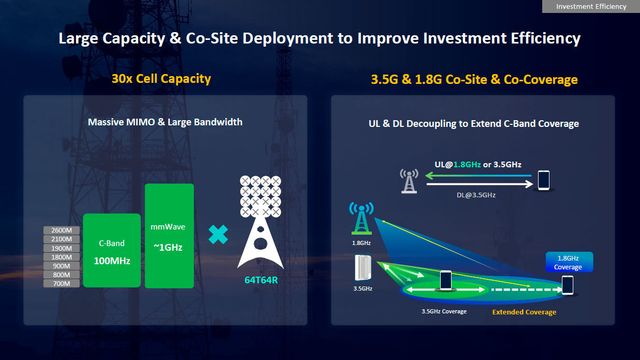Screen dimensions: 640x360
Task: Click the 3.5GHz Coverage label text
Action: (x=444, y=311)
